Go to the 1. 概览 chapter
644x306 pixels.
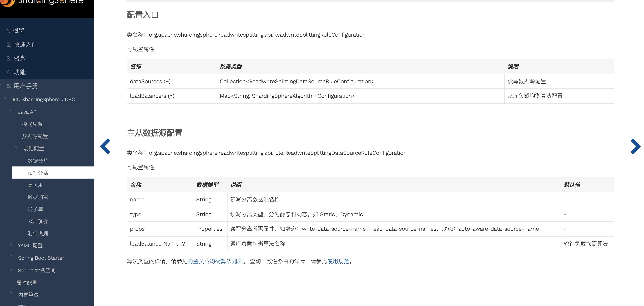16,31
